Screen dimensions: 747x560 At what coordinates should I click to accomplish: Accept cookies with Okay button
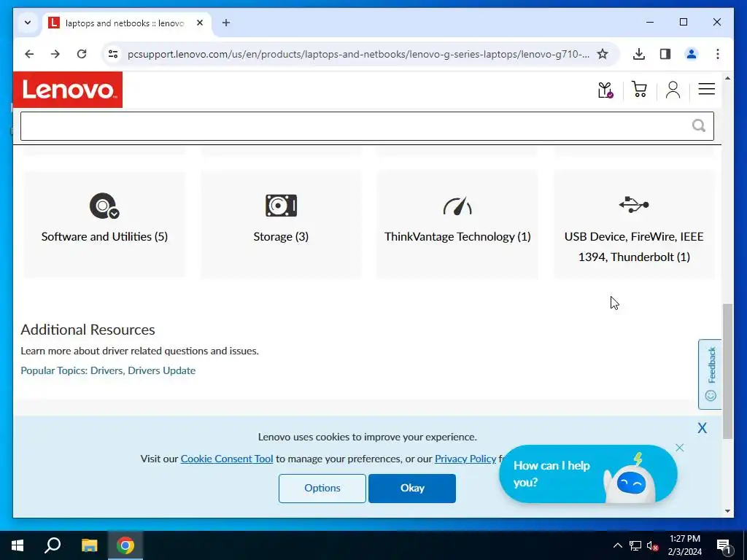[x=412, y=488]
